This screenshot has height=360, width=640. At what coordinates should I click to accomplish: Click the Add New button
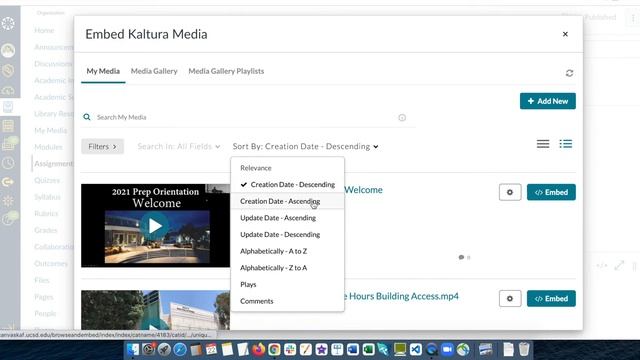pos(548,101)
